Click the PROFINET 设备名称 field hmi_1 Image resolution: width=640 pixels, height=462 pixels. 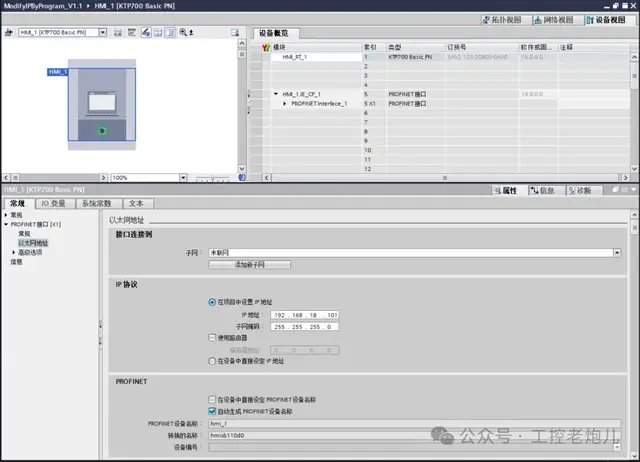coord(415,424)
